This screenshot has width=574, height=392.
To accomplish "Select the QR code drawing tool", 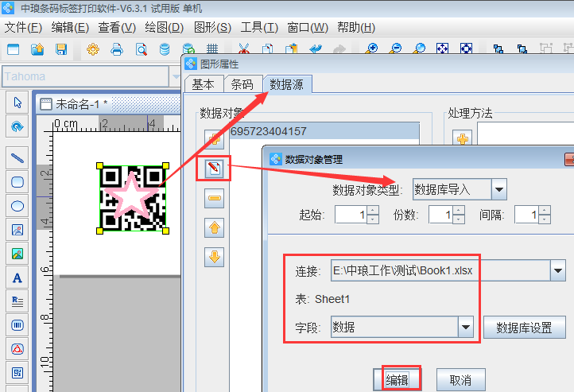I will 17,373.
